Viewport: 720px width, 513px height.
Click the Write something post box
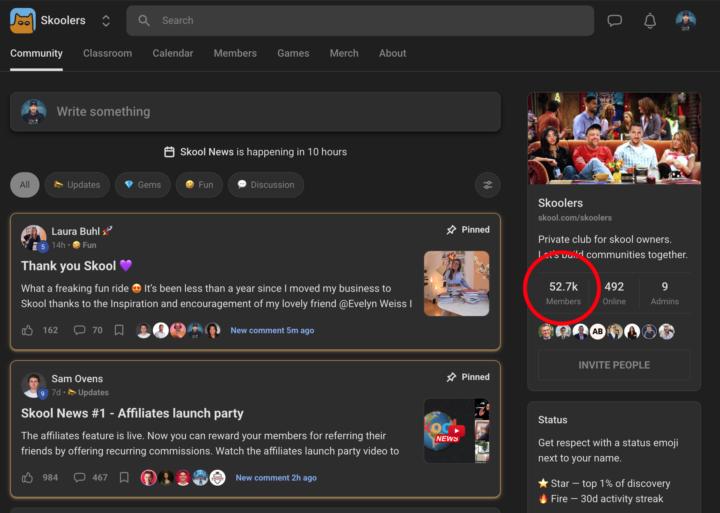(255, 112)
